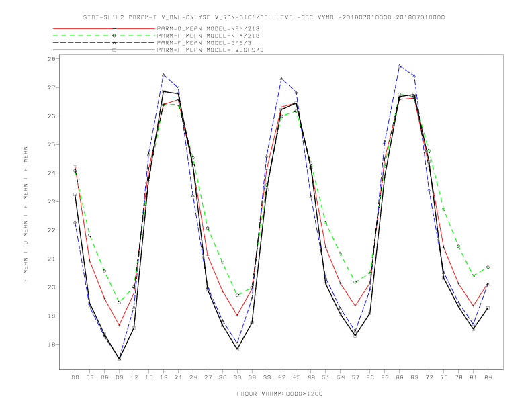Click the green NAM marker at hour 84
This screenshot has width=532, height=411.
[x=488, y=267]
